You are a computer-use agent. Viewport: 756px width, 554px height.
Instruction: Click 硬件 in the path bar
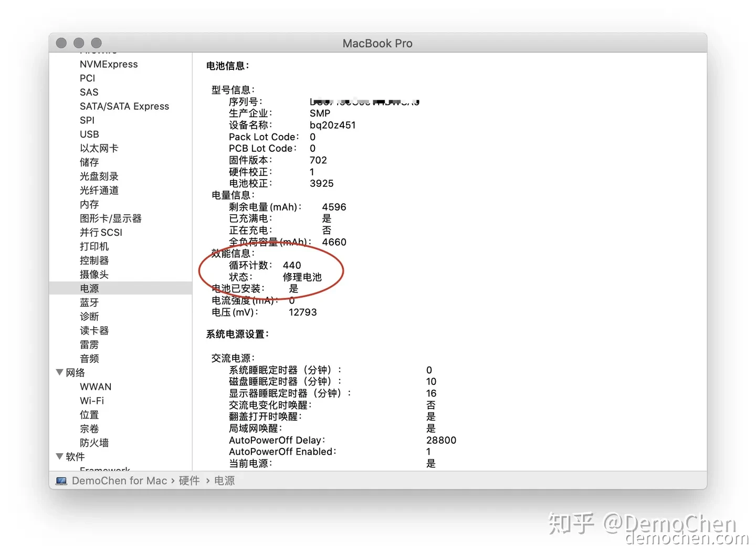pos(189,481)
